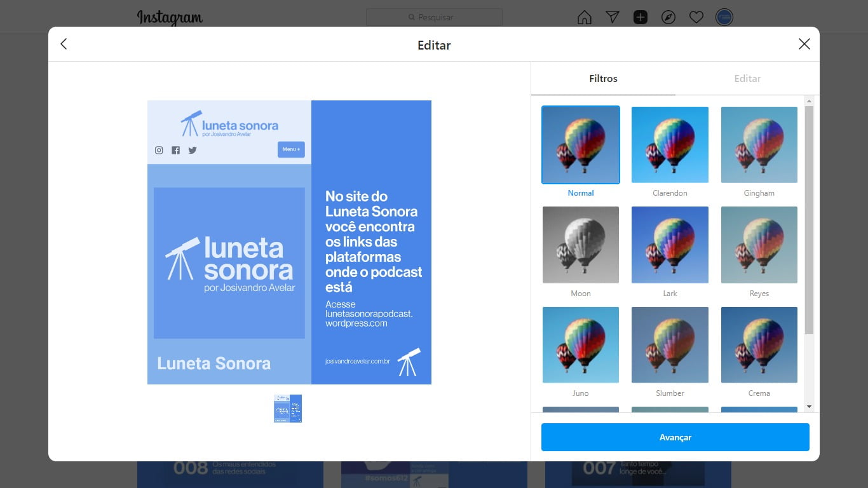Switch to the Editar tab
The height and width of the screenshot is (488, 868).
(747, 79)
